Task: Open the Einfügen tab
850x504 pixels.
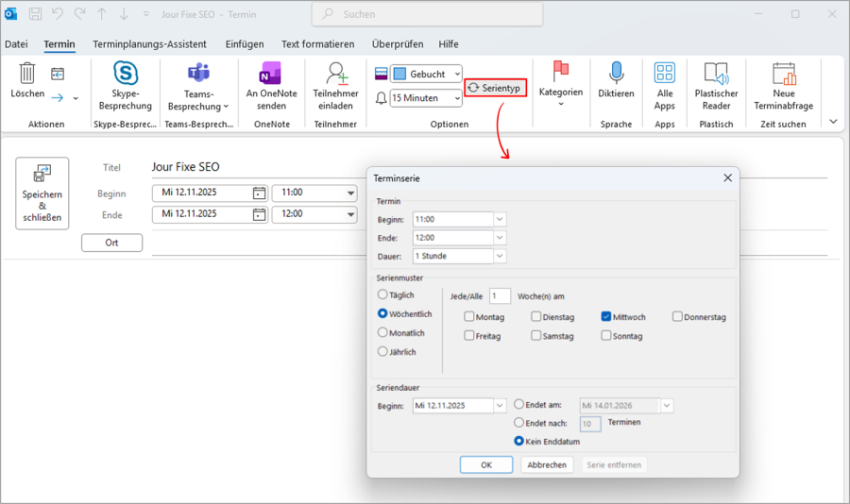Action: pyautogui.click(x=245, y=44)
